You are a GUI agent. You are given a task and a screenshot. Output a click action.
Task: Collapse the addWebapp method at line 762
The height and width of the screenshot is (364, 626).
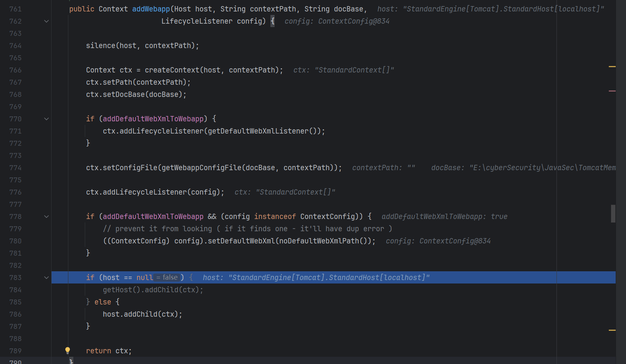46,21
